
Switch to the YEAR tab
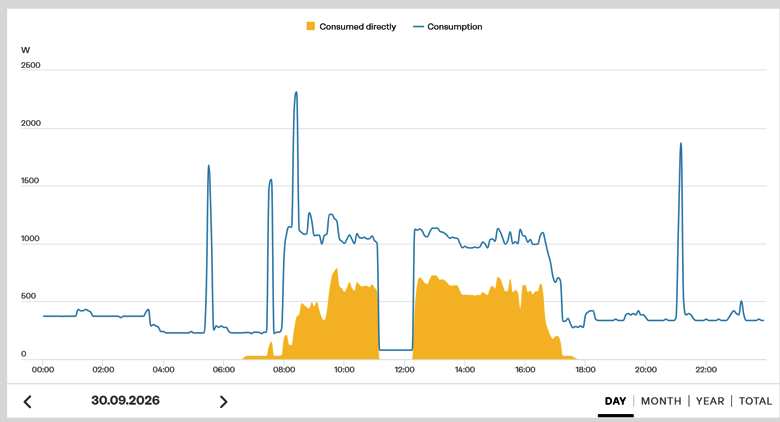[710, 401]
